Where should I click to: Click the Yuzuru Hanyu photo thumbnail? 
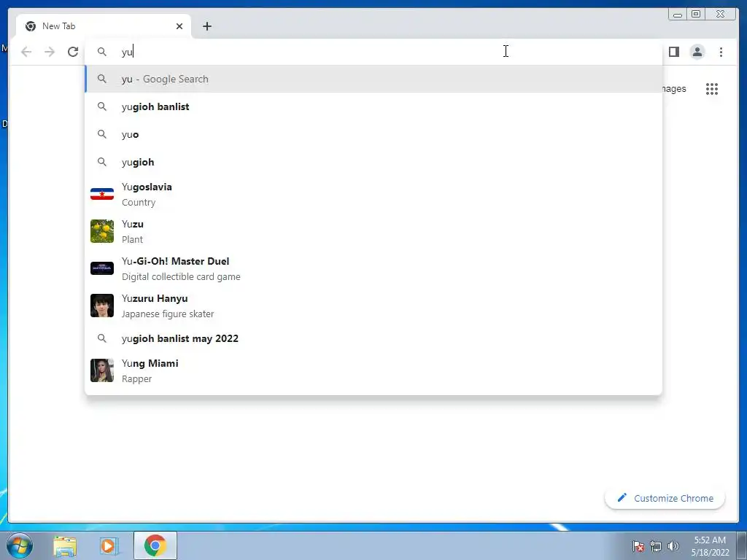click(x=102, y=306)
